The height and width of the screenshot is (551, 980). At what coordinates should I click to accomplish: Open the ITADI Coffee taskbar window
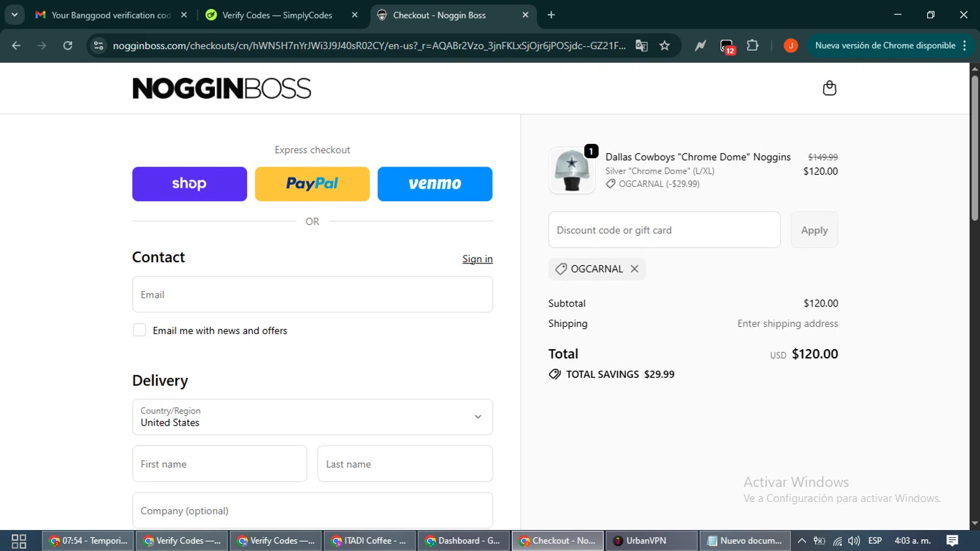[370, 541]
